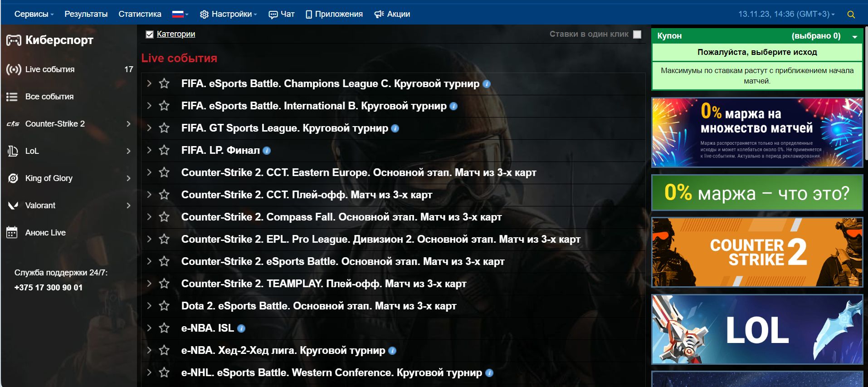The image size is (868, 387).
Task: Open the Акции promotions menu item
Action: (x=392, y=14)
